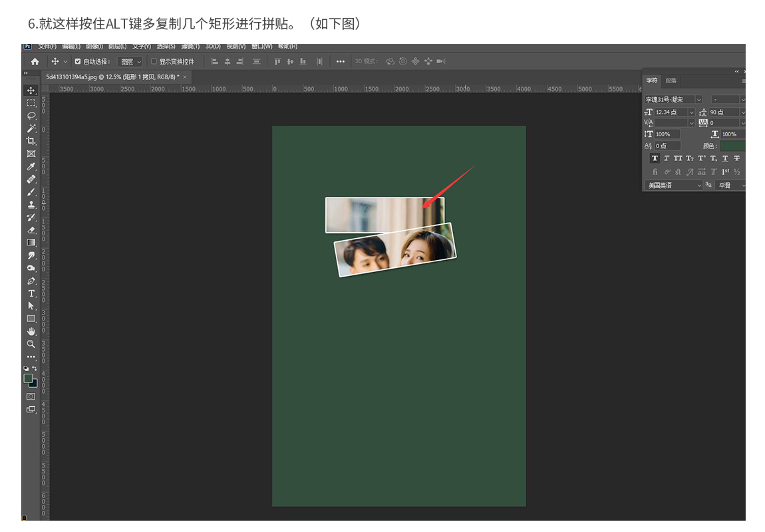Select the Hand tool

(x=31, y=331)
